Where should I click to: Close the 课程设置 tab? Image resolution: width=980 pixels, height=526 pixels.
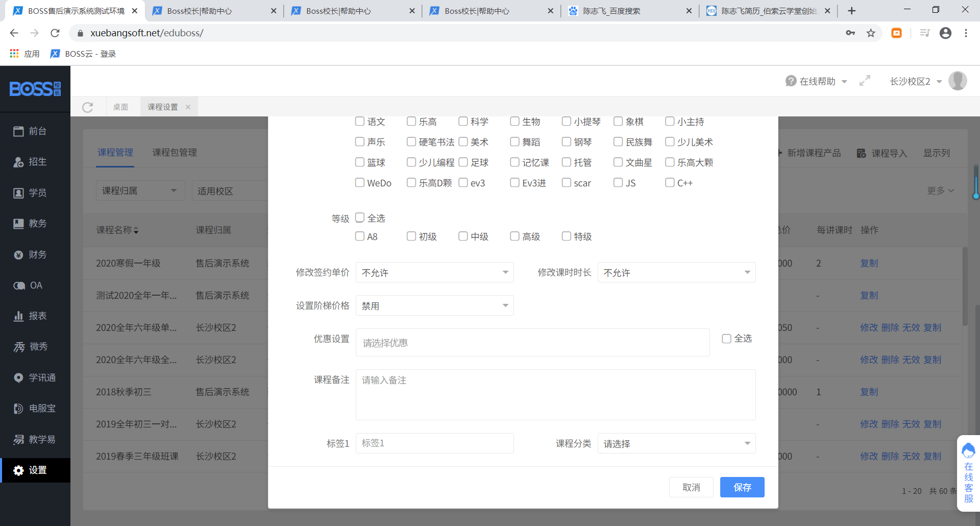pos(188,107)
